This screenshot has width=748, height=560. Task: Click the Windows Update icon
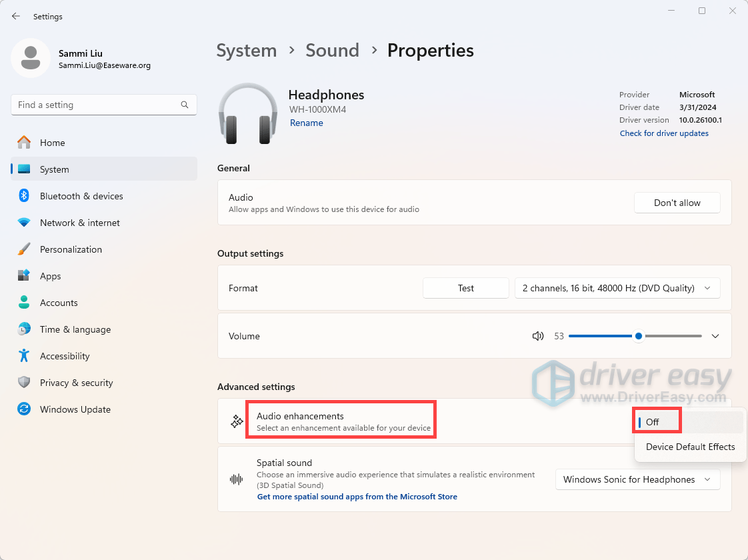pyautogui.click(x=24, y=409)
